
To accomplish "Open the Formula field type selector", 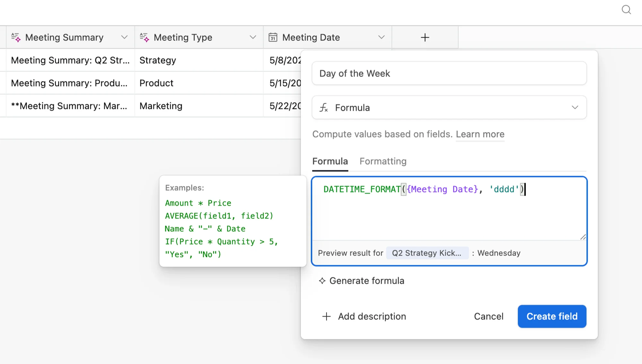I will click(x=449, y=108).
